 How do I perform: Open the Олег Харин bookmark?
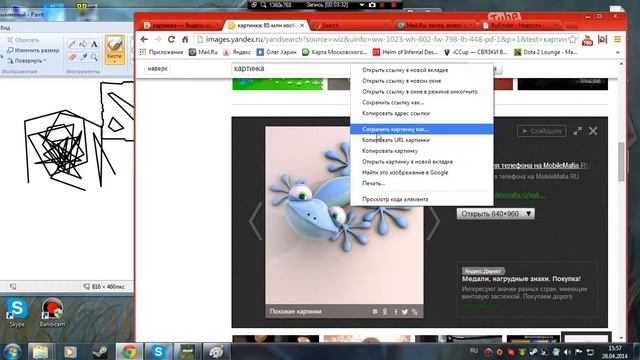point(276,52)
